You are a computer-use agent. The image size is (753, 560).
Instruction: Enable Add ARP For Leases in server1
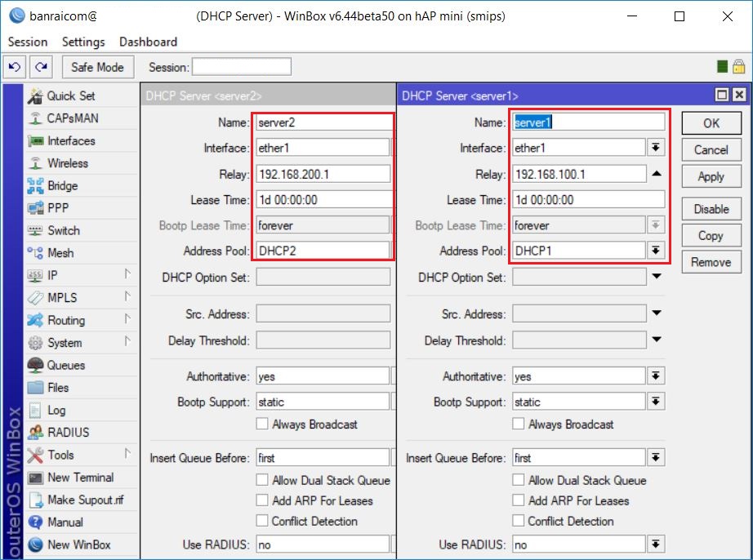(518, 500)
